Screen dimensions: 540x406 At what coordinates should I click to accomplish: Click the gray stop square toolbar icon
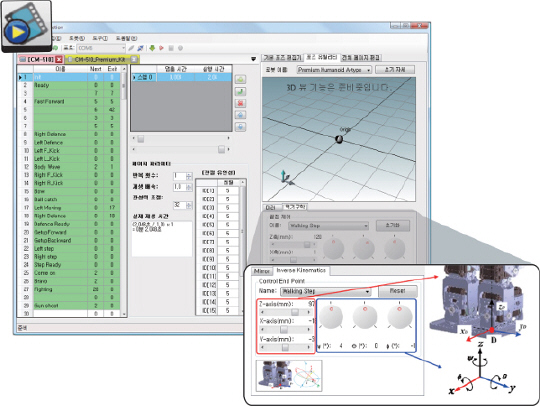(x=171, y=48)
